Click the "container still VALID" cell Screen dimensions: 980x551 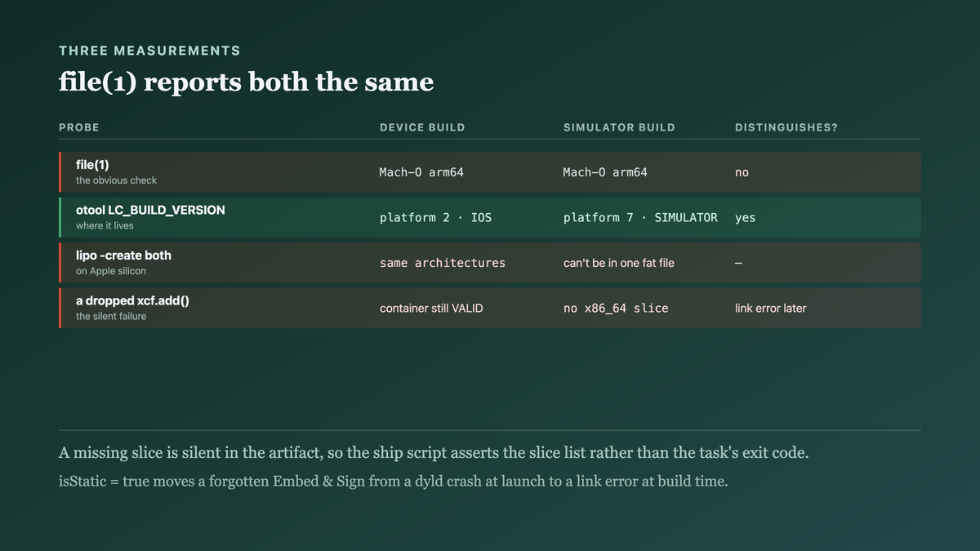coord(431,309)
